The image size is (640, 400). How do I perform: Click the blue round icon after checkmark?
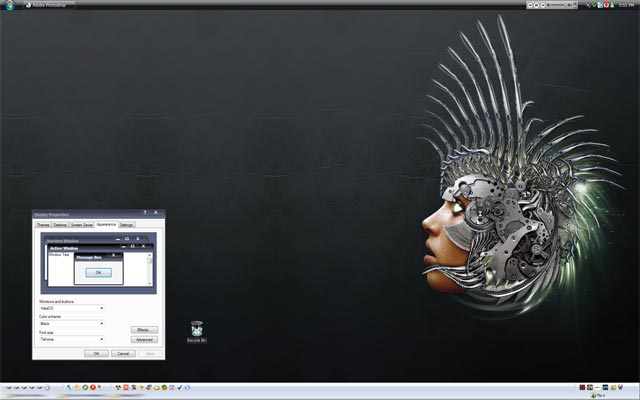(187, 387)
